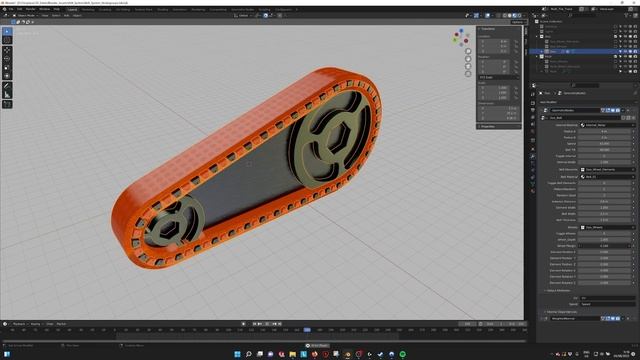The image size is (640, 360).
Task: Click the Toggle Wheels value in modifier panel
Action: point(605,233)
